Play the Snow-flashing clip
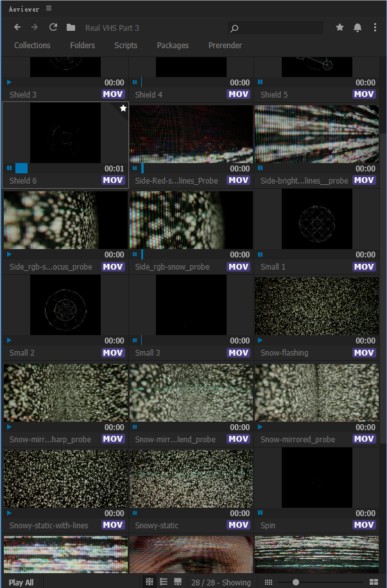Screen dimensions: 387x588 261,340
